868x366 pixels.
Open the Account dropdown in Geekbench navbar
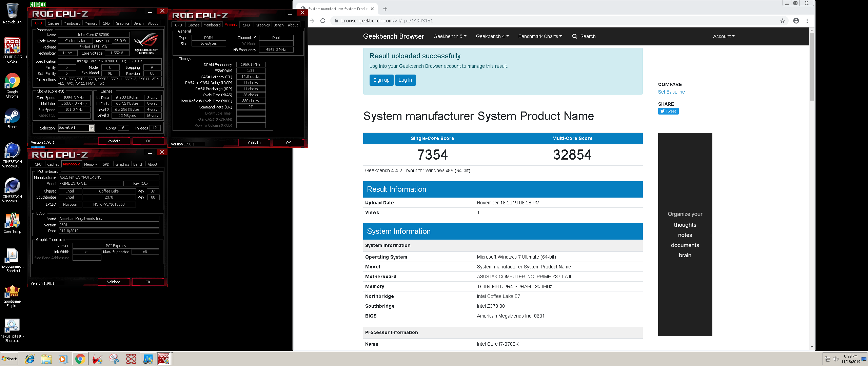pos(724,36)
